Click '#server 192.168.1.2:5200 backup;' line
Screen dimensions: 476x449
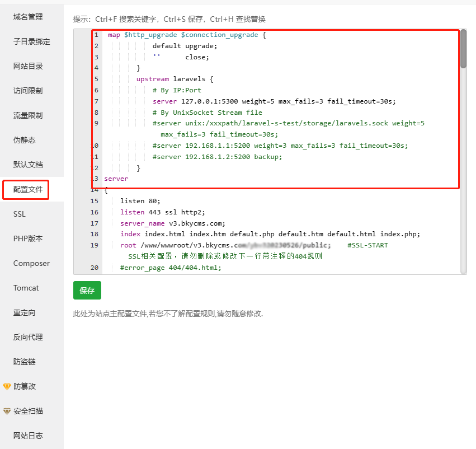[218, 157]
